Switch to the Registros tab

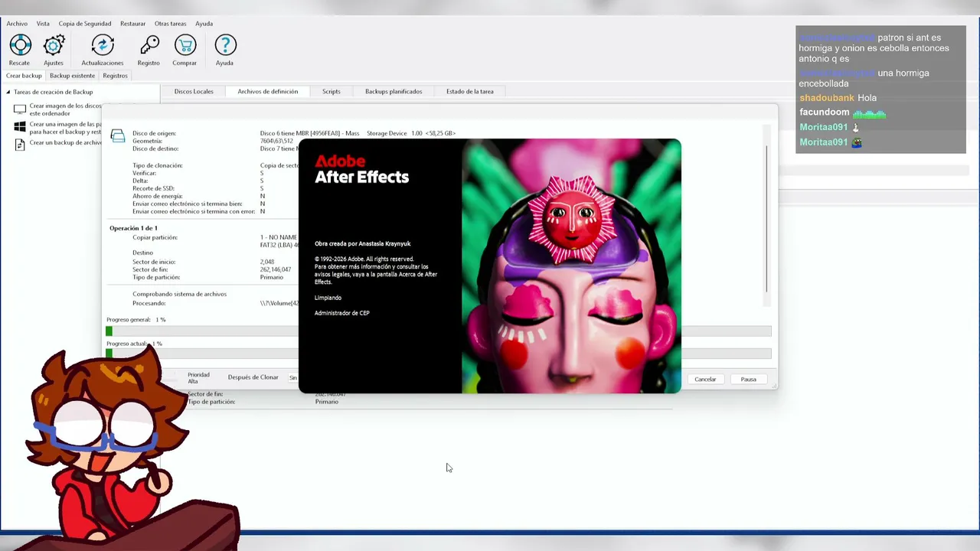pyautogui.click(x=115, y=76)
